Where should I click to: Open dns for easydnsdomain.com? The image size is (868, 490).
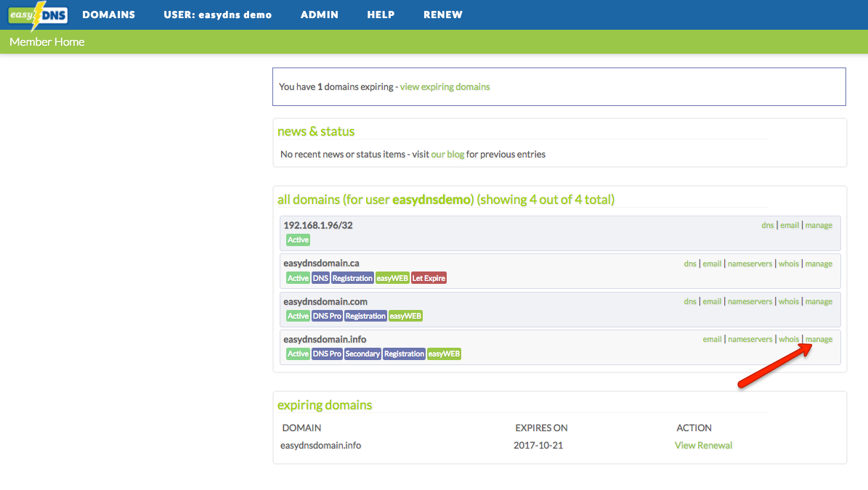pos(690,301)
